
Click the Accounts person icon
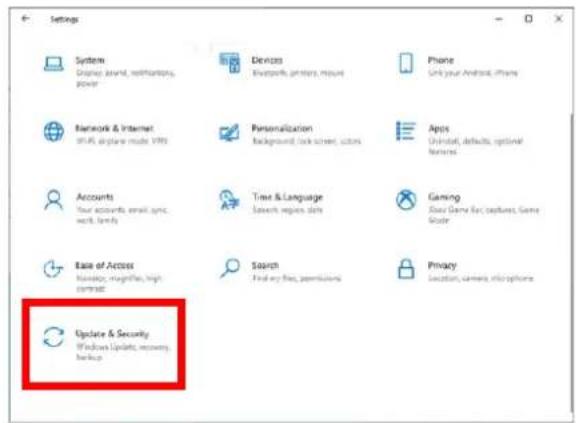pyautogui.click(x=54, y=200)
